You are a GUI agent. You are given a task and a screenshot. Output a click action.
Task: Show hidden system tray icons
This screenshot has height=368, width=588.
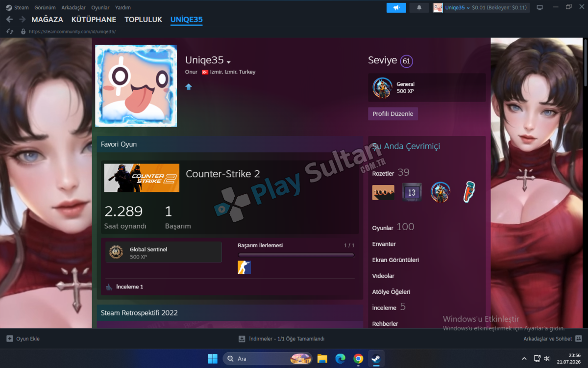pyautogui.click(x=524, y=359)
